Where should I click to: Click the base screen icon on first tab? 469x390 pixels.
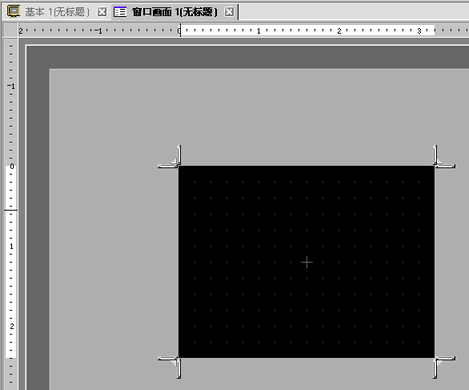tap(14, 12)
